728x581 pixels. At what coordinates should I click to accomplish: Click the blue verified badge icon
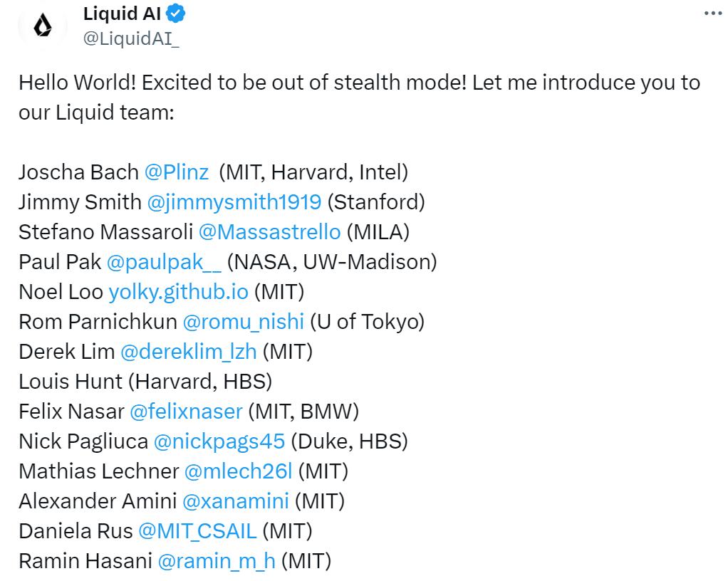176,14
